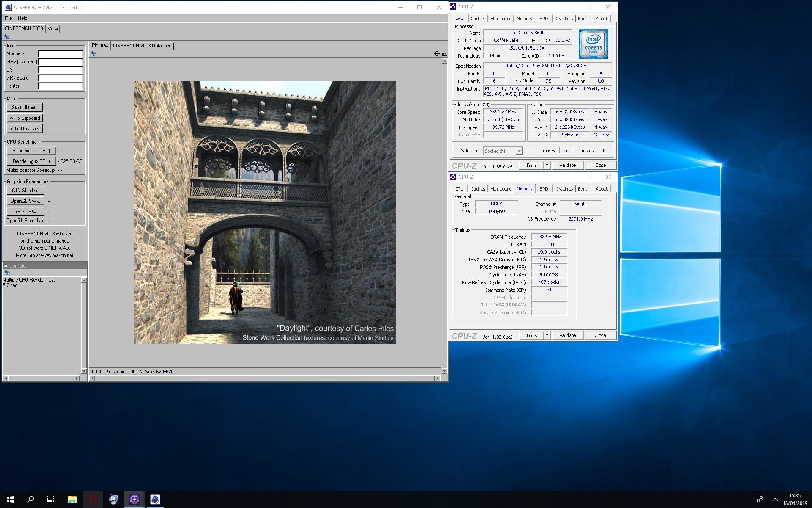Open the File menu in CINEBENCH

click(8, 18)
